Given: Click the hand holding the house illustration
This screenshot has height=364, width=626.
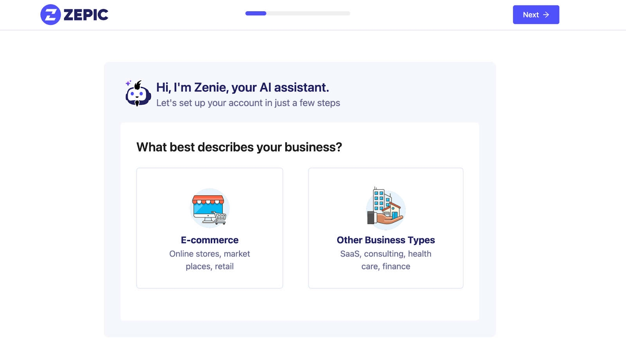Looking at the screenshot, I should click(x=385, y=219).
